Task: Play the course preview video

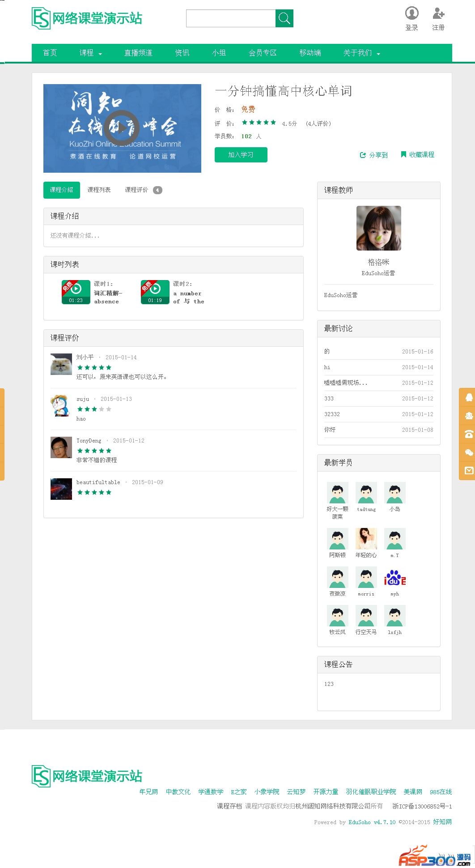Action: pyautogui.click(x=122, y=128)
